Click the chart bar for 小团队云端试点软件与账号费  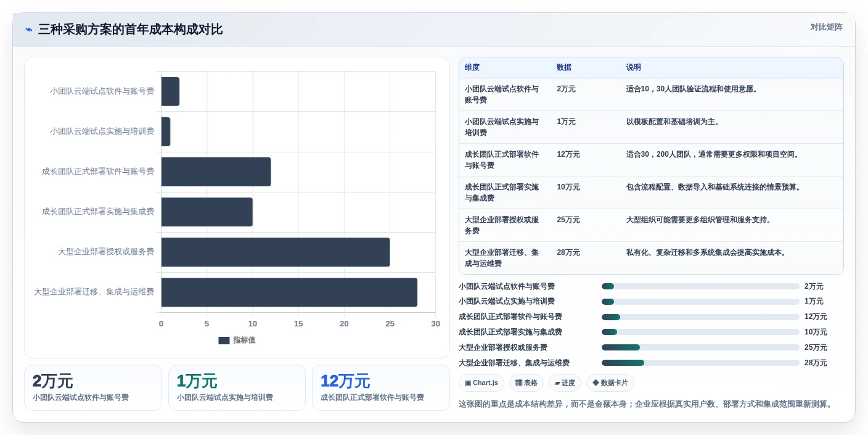[170, 91]
